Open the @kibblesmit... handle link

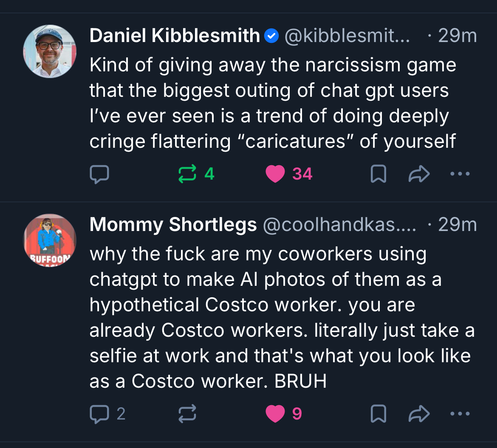347,36
